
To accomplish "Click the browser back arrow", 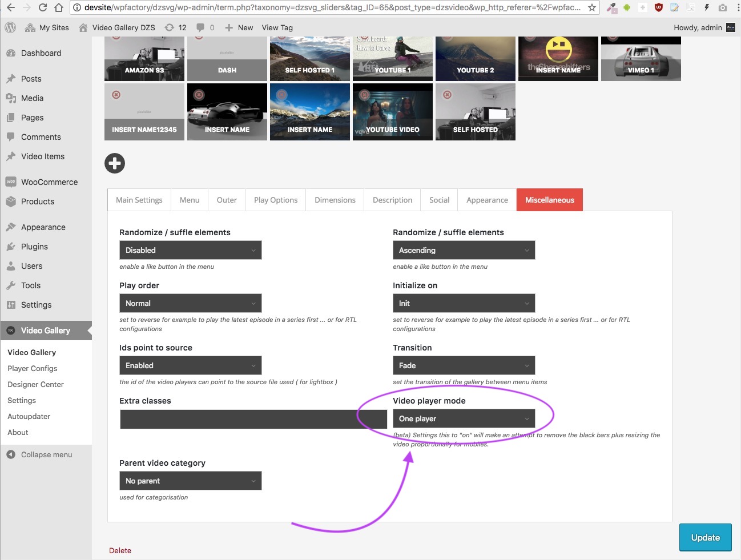I will pos(11,7).
